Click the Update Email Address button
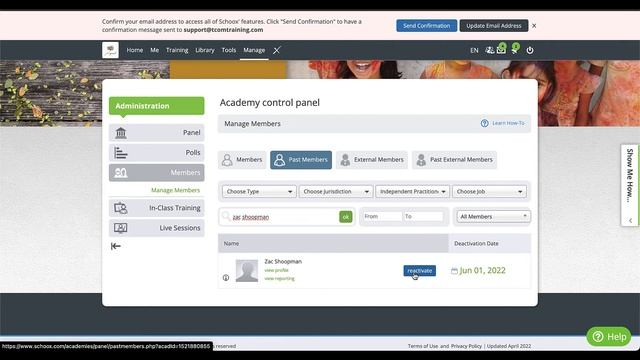Image resolution: width=640 pixels, height=360 pixels. pyautogui.click(x=494, y=26)
